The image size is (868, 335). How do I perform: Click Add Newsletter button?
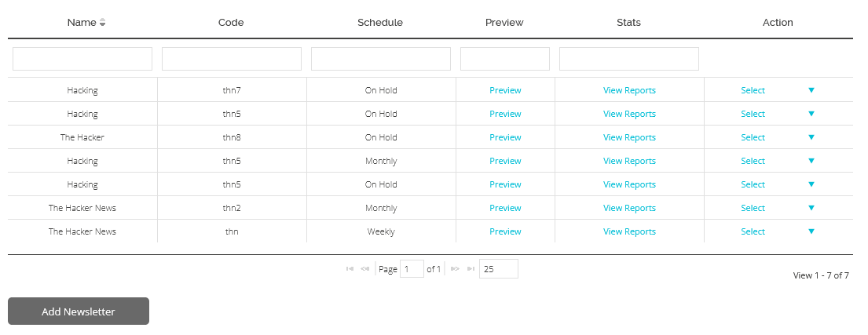coord(79,311)
